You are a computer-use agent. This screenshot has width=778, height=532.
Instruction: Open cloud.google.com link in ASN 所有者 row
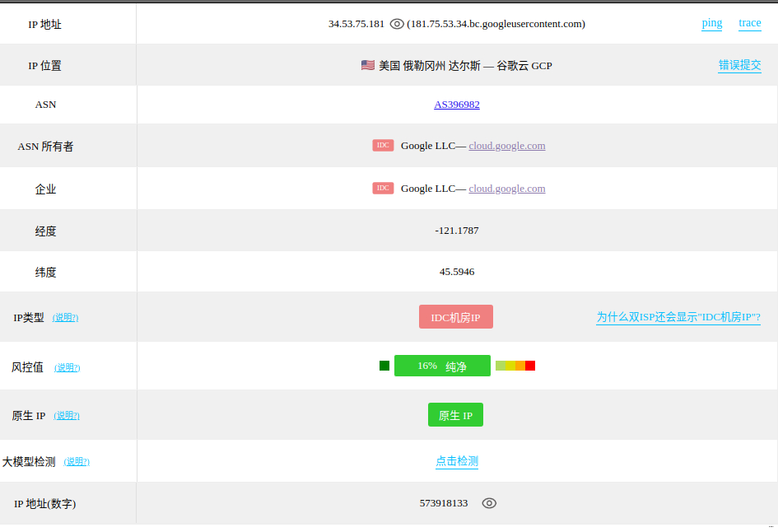[507, 146]
